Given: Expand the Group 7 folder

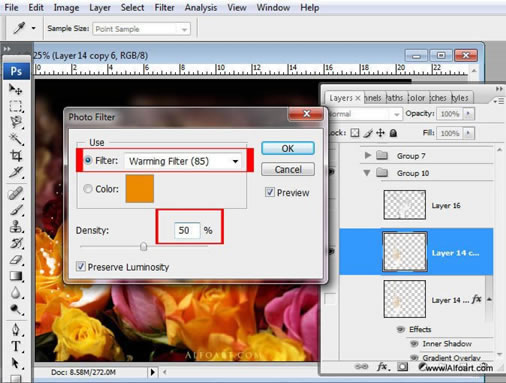Looking at the screenshot, I should (x=368, y=155).
